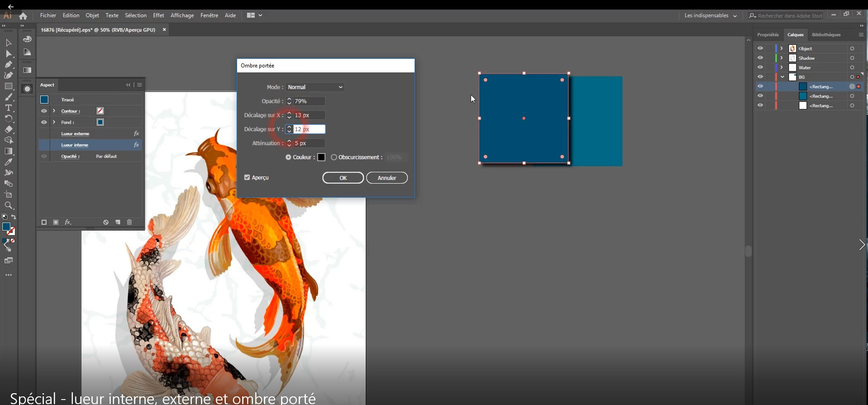Open the Les indispensables workspace dropdown
868x405 pixels.
point(711,16)
